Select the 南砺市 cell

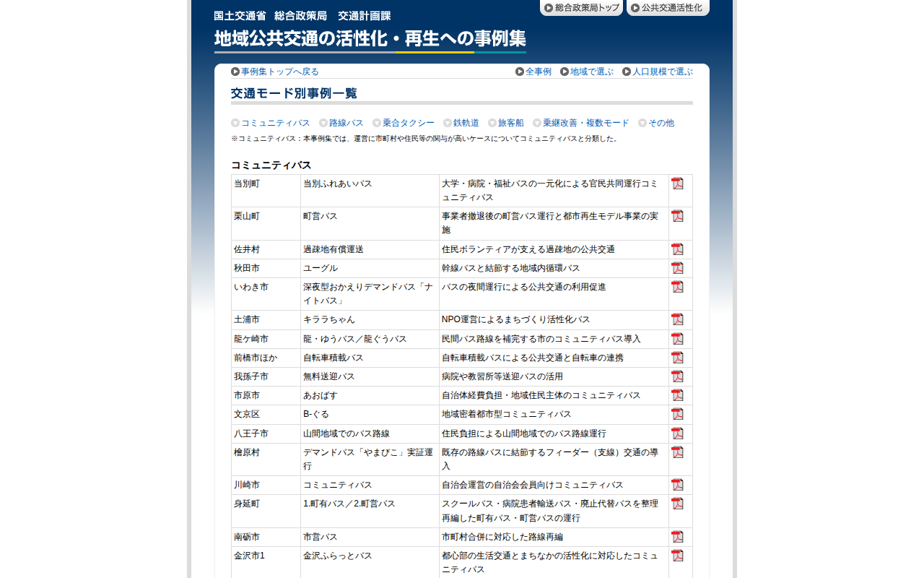tap(266, 538)
